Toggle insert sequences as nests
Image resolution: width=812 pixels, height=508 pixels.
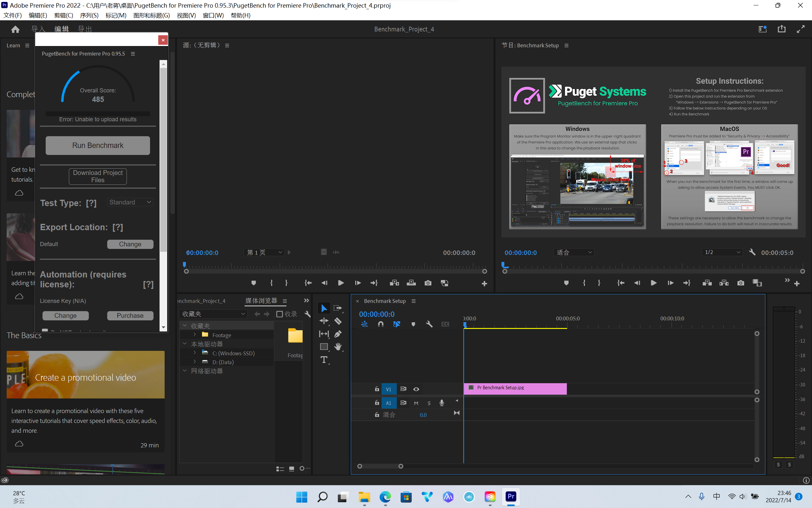point(364,324)
